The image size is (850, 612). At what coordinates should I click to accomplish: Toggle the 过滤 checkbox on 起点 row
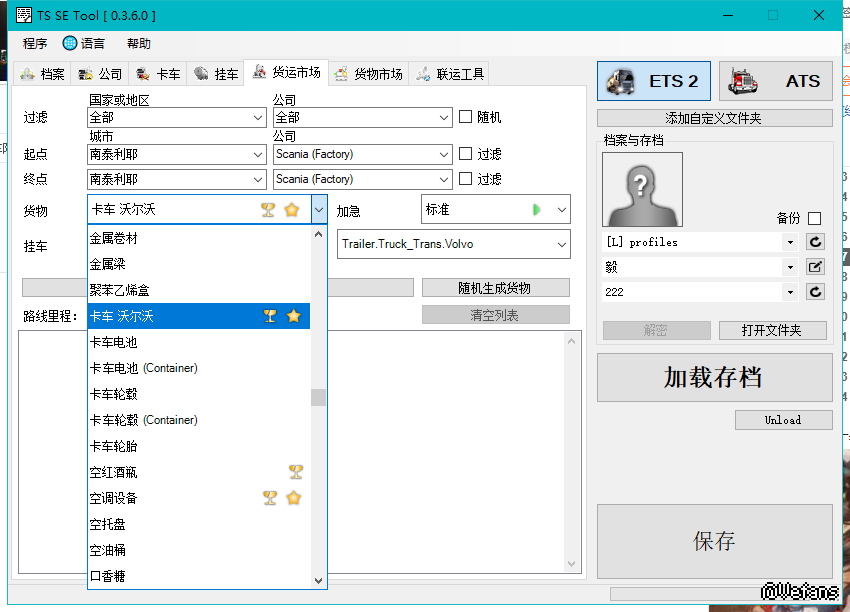tap(466, 154)
